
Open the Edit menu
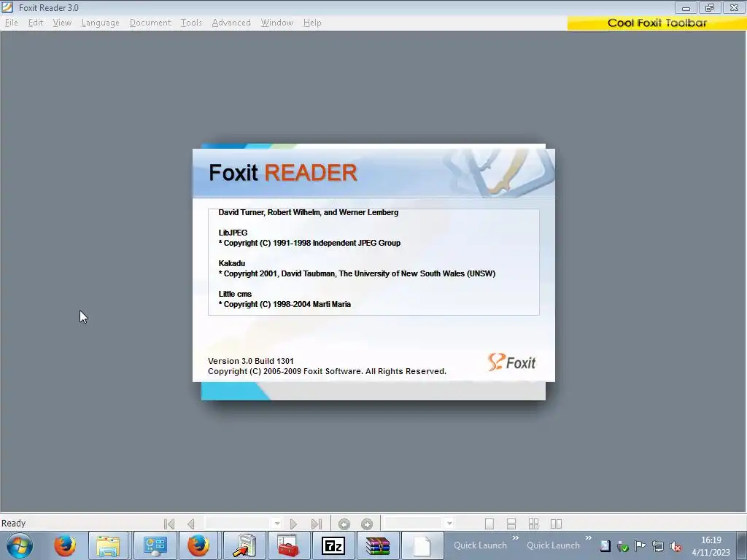(x=36, y=23)
